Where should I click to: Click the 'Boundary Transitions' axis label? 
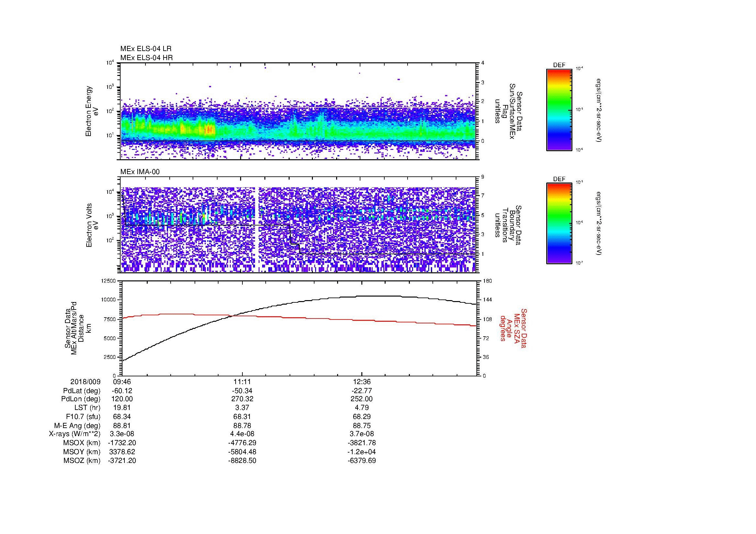click(508, 225)
